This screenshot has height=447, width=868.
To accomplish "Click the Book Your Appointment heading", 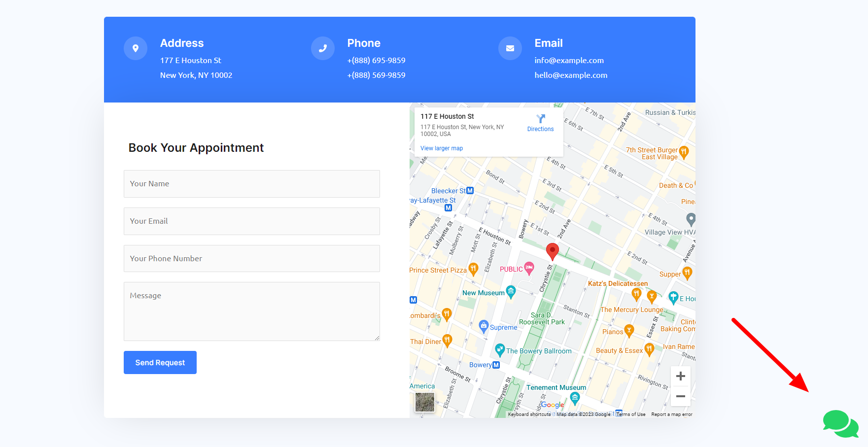I will click(x=196, y=148).
